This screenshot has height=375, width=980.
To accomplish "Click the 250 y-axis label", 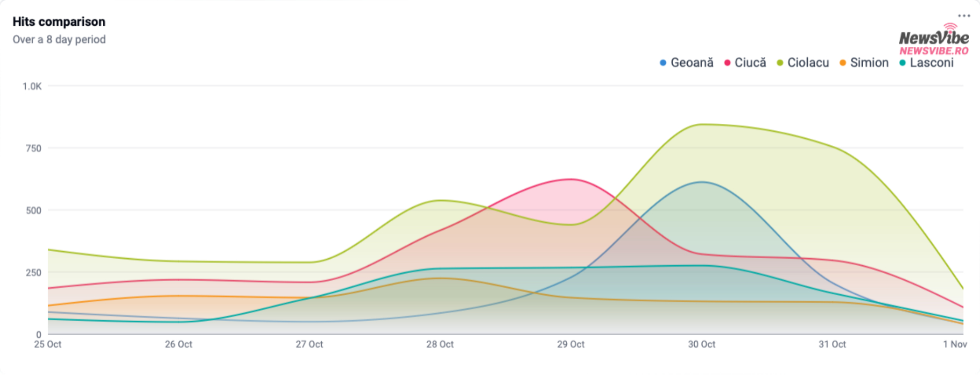I will coord(33,272).
